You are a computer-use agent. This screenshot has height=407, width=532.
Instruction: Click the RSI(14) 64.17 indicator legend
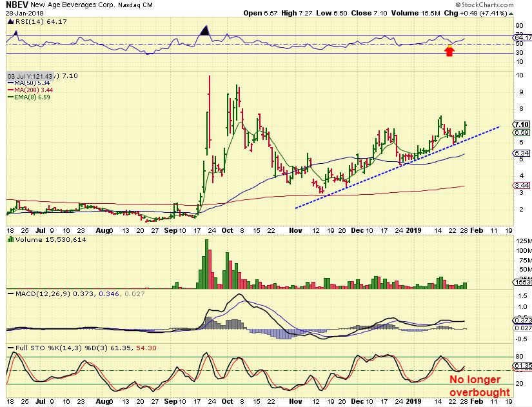[x=41, y=22]
